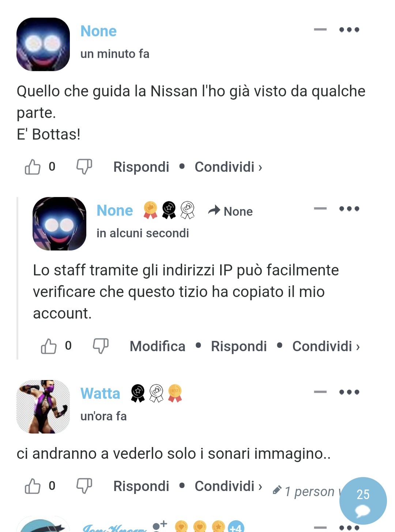Reply to Watta's comment via Rispondi
Image resolution: width=395 pixels, height=532 pixels.
(141, 486)
